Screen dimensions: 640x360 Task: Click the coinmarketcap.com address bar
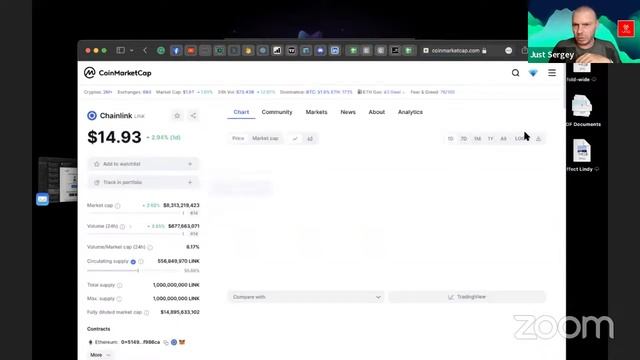tap(455, 51)
